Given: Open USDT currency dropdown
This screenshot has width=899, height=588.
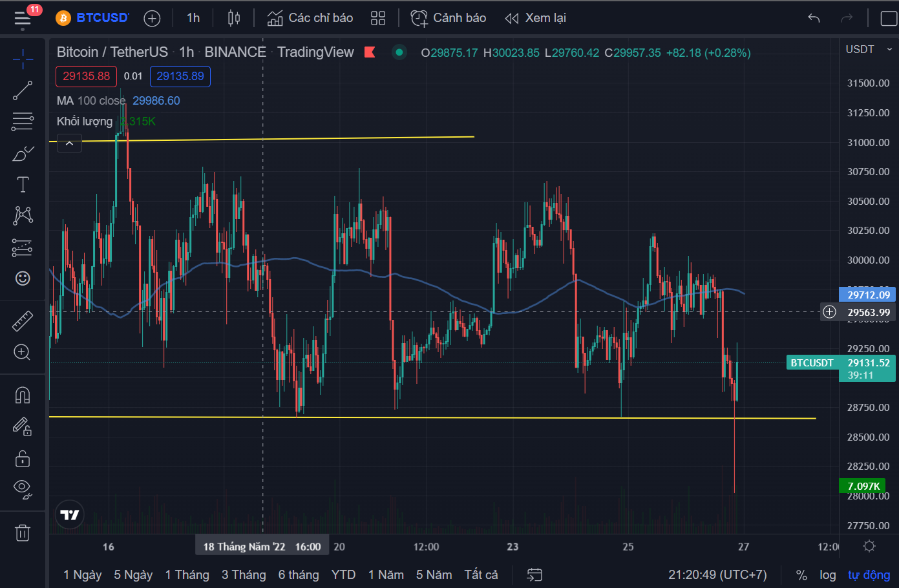Looking at the screenshot, I should coord(869,50).
